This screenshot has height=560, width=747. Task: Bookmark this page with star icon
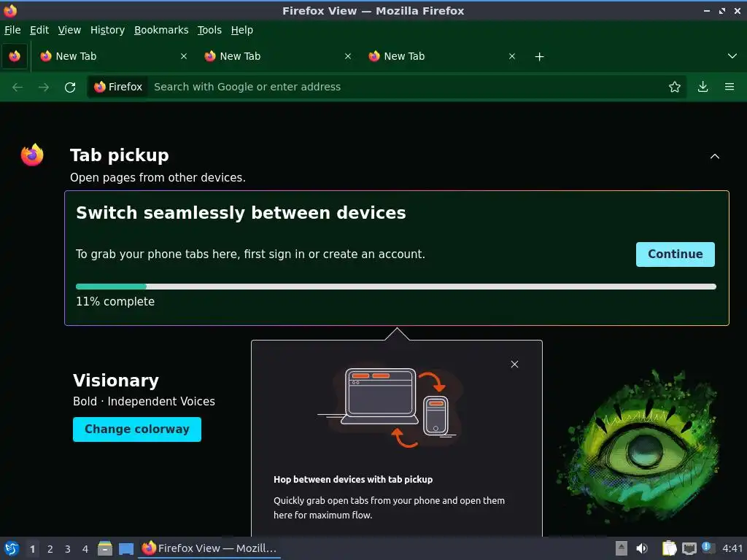(675, 87)
